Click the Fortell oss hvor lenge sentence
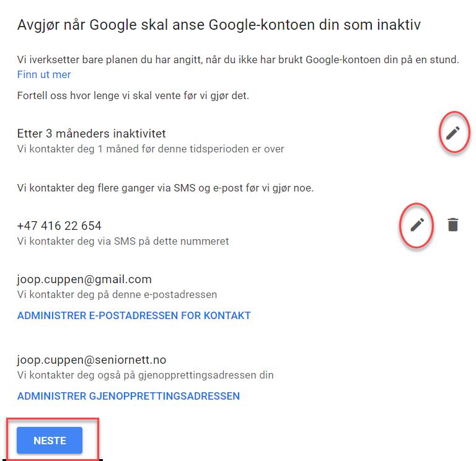Screen dimensions: 476x461 coord(133,95)
